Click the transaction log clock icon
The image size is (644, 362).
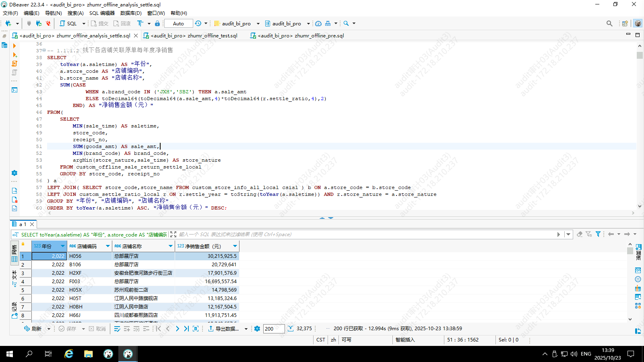click(x=198, y=23)
